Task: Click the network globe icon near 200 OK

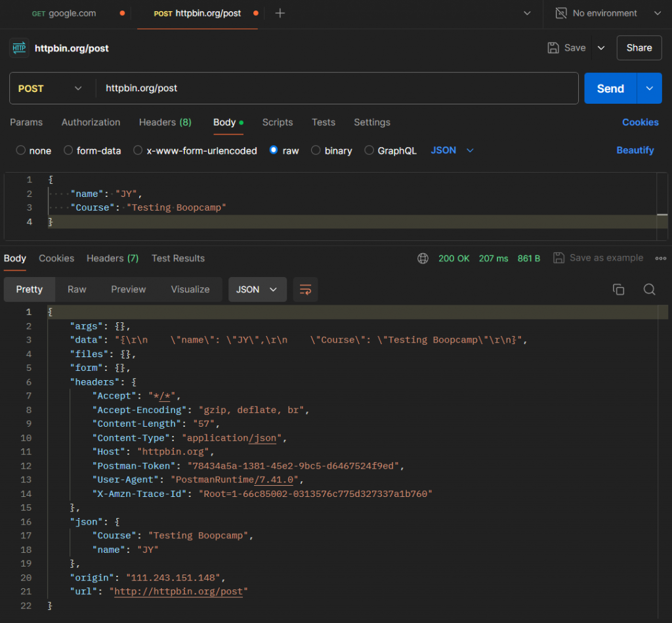Action: coord(423,259)
